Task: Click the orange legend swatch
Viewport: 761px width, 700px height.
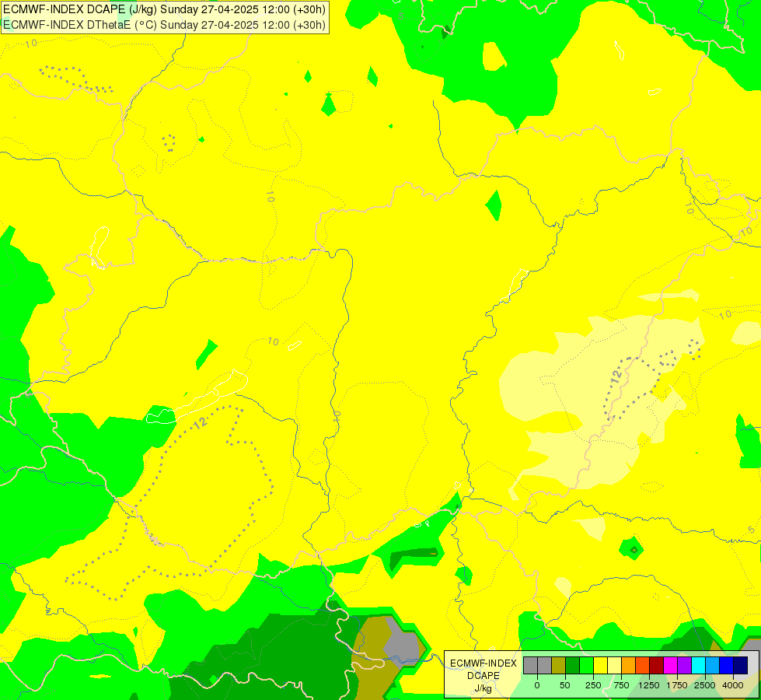Action: 629,665
